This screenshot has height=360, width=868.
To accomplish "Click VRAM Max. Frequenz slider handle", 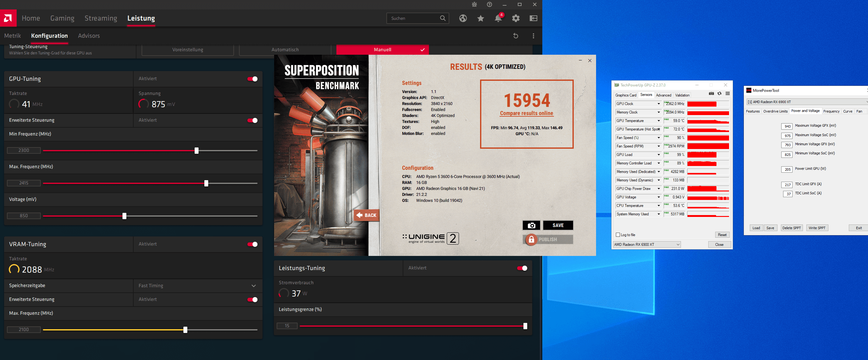I will click(185, 330).
